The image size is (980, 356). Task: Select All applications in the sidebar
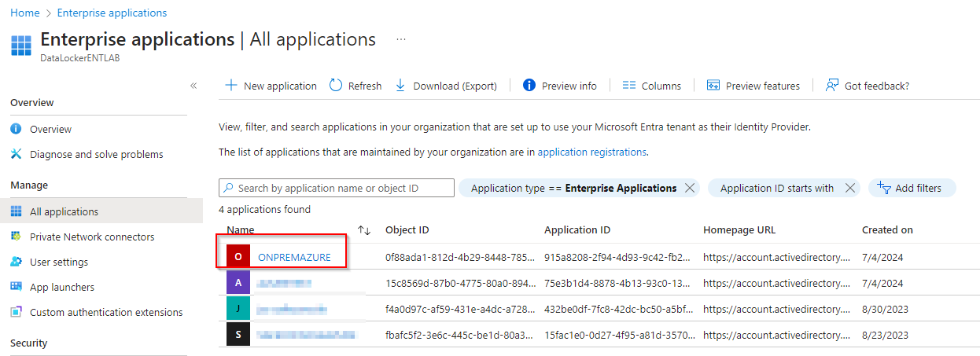point(101,211)
